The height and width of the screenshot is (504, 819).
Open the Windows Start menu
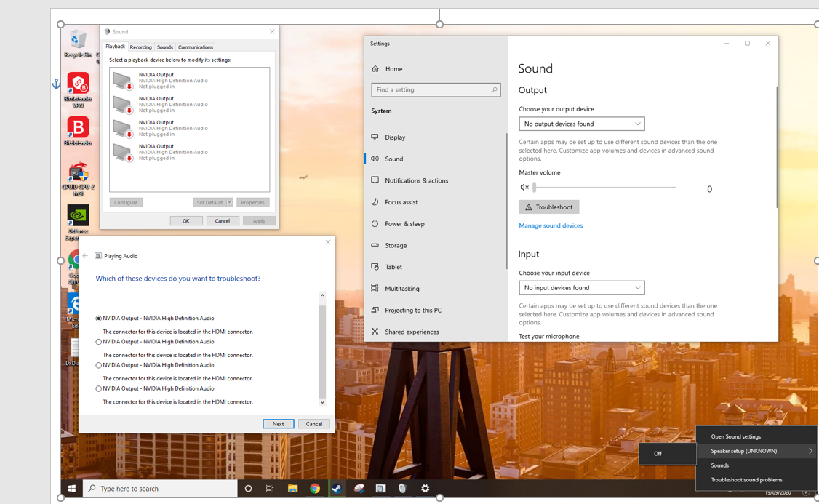[x=71, y=488]
